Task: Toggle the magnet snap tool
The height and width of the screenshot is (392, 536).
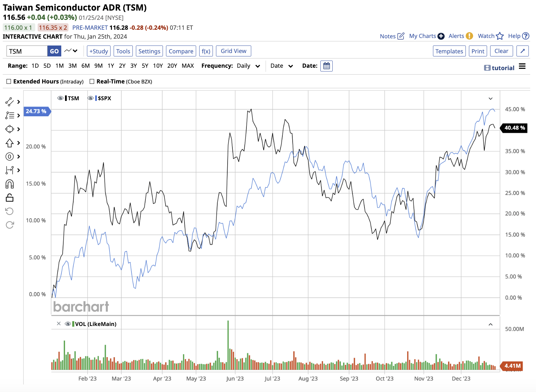Action: click(x=10, y=184)
